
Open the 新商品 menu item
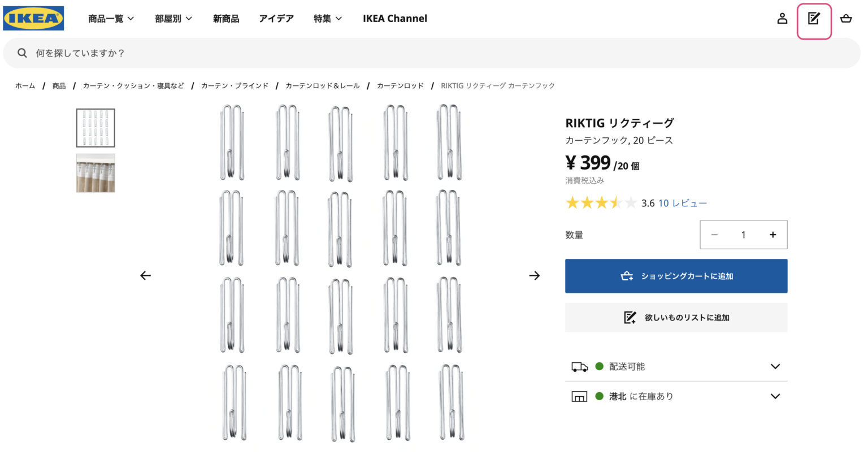pos(226,19)
